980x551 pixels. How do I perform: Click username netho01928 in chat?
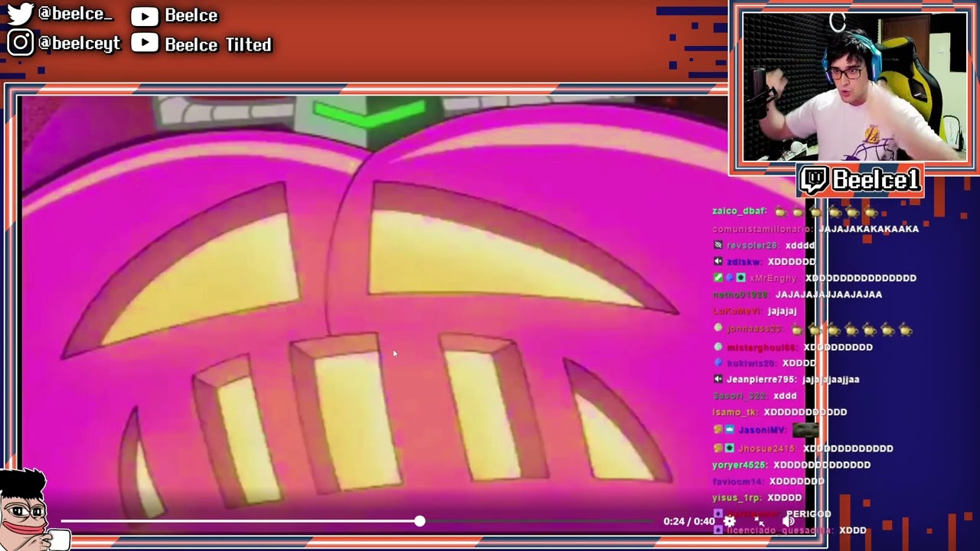(x=741, y=295)
